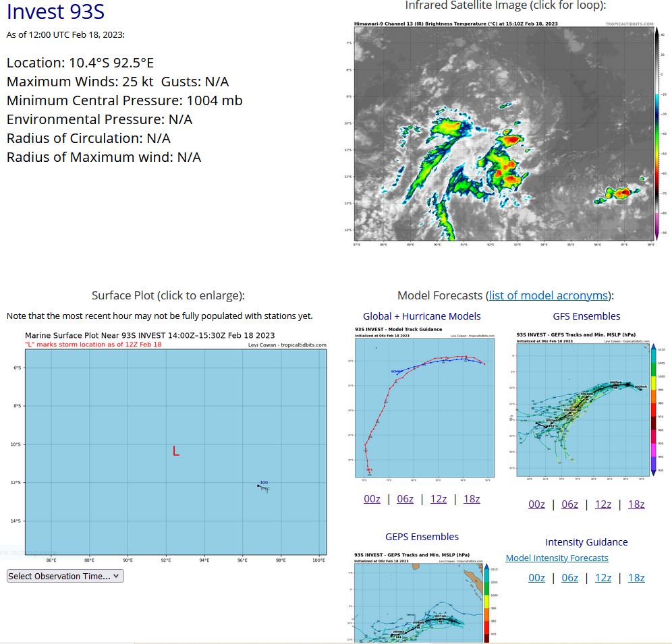This screenshot has height=644, width=672.
Task: Click the red L storm marker
Action: pyautogui.click(x=175, y=450)
